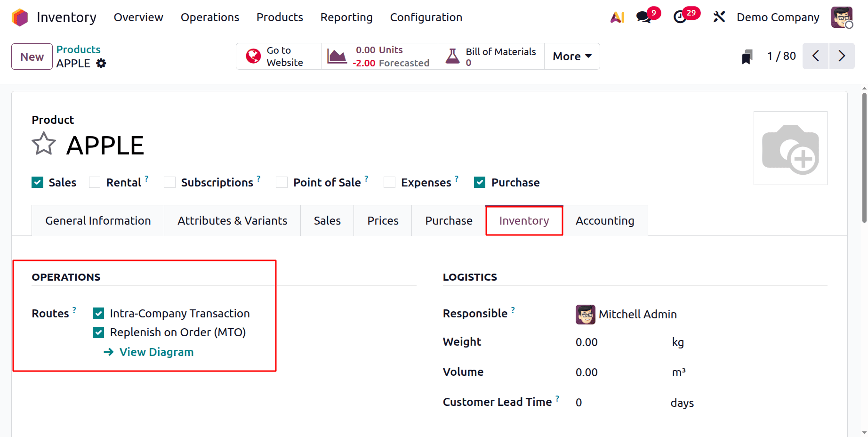Click the developer tools wrench icon
The width and height of the screenshot is (868, 437).
pos(719,17)
